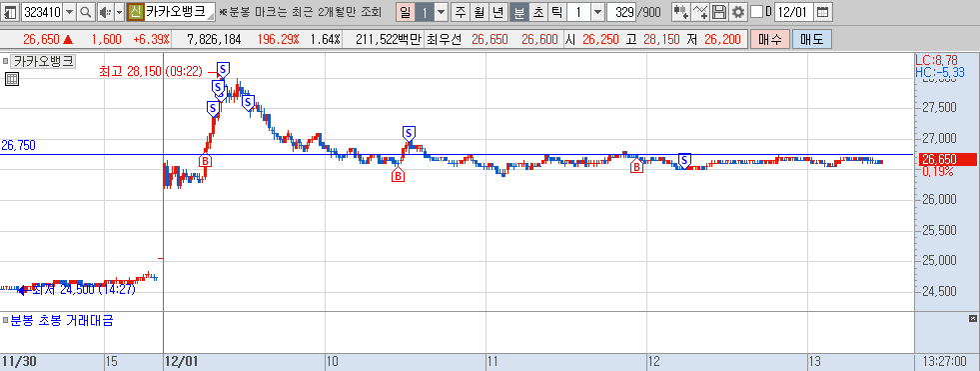The height and width of the screenshot is (371, 980).
Task: Expand the stock code 323410 dropdown
Action: pos(69,12)
